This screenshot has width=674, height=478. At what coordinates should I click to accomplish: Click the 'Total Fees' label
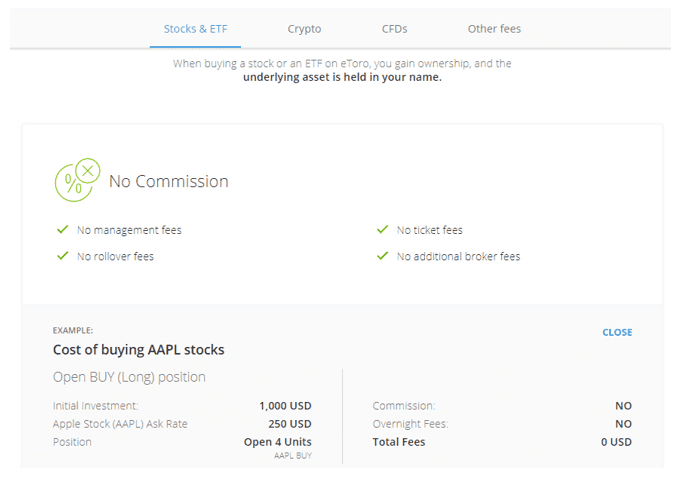click(x=398, y=442)
